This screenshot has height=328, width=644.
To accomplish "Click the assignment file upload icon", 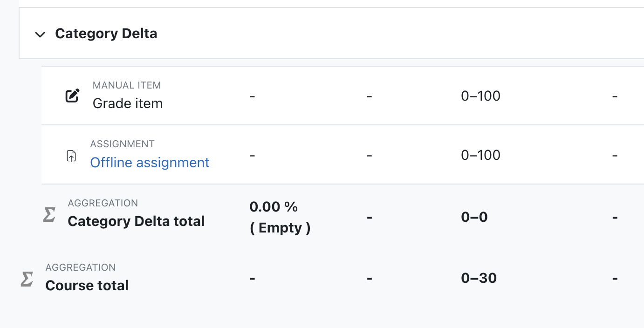I will pyautogui.click(x=71, y=156).
